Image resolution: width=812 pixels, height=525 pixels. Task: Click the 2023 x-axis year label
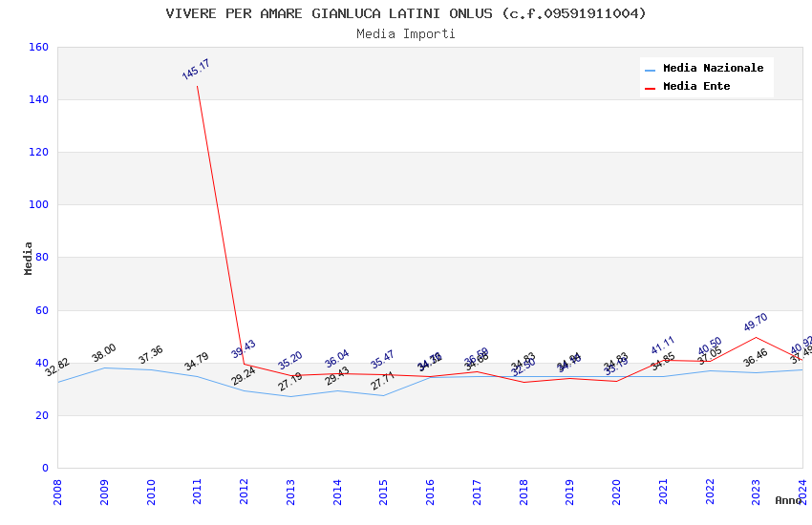tap(756, 492)
